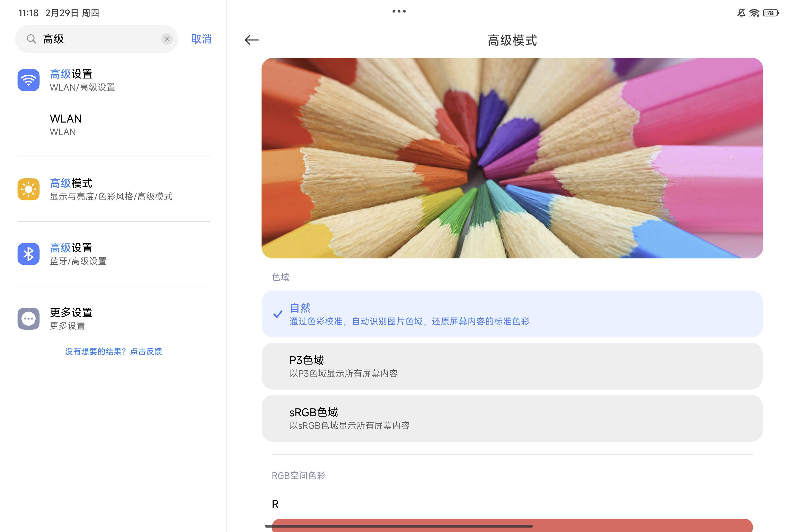The height and width of the screenshot is (532, 798).
Task: Tap the Wi-Fi status icon at top right
Action: [x=754, y=13]
